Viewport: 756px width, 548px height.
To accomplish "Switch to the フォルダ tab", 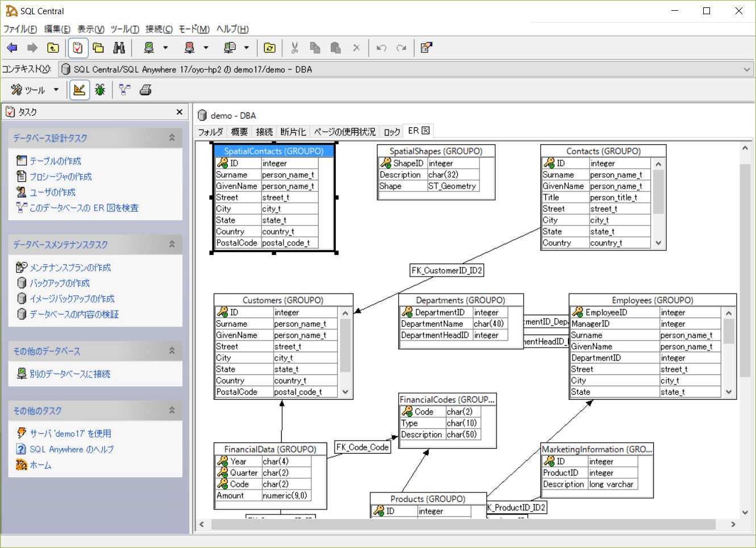I will coord(210,132).
